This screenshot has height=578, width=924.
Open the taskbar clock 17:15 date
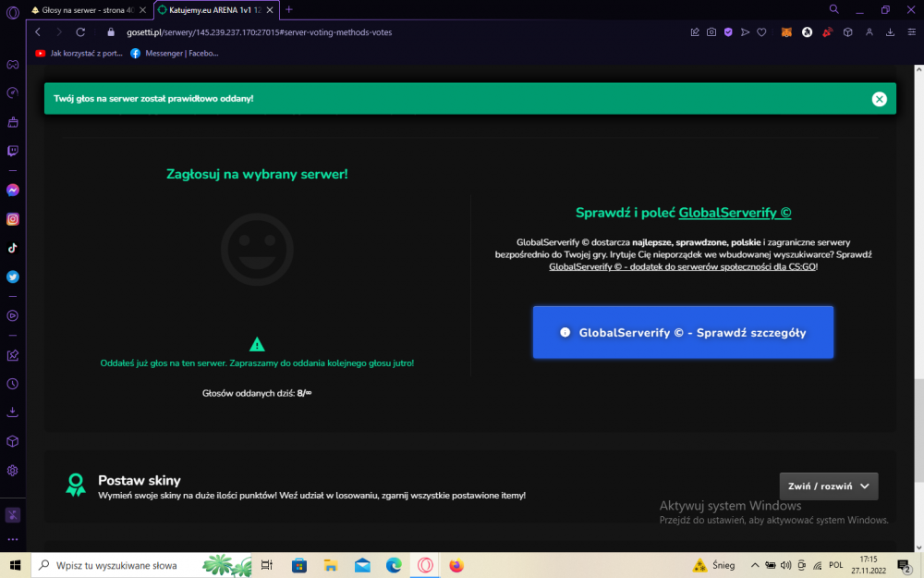tap(869, 565)
